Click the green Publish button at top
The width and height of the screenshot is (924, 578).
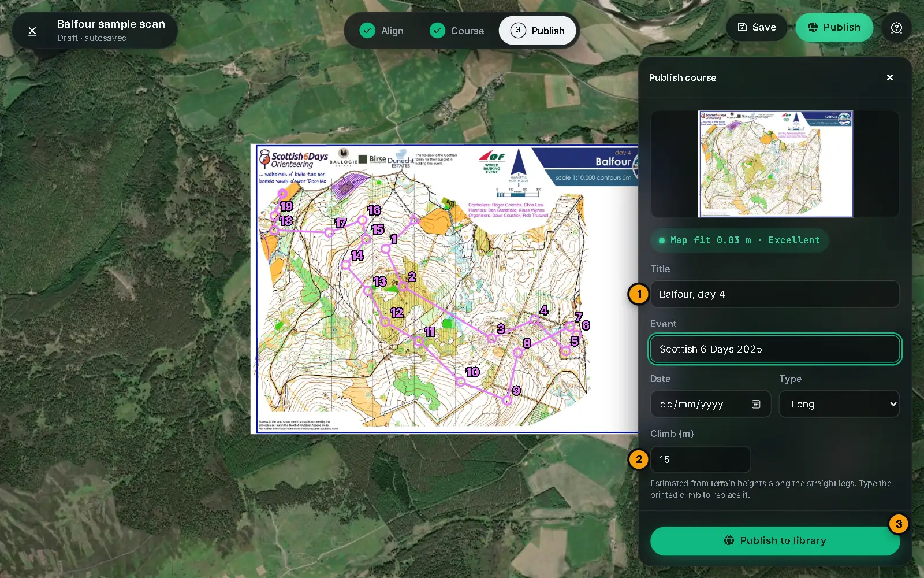click(834, 27)
